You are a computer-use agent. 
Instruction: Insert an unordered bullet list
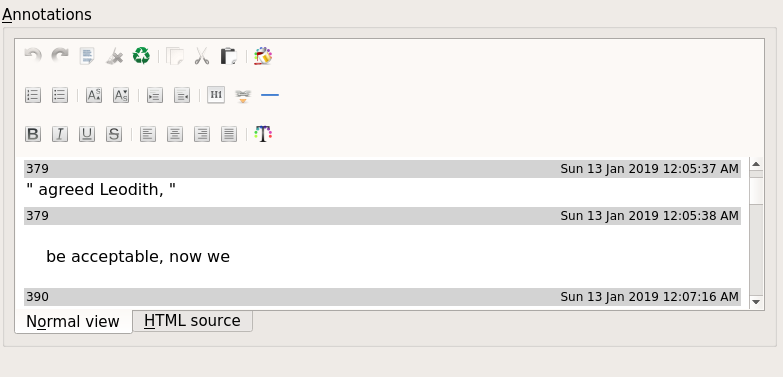pos(60,95)
